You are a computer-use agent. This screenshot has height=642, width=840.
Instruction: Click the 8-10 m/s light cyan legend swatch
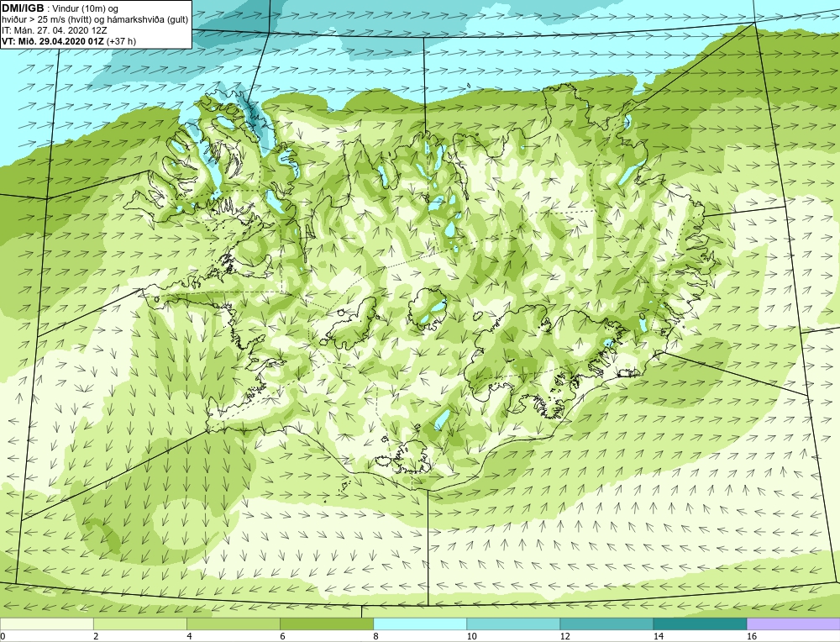coord(419,624)
